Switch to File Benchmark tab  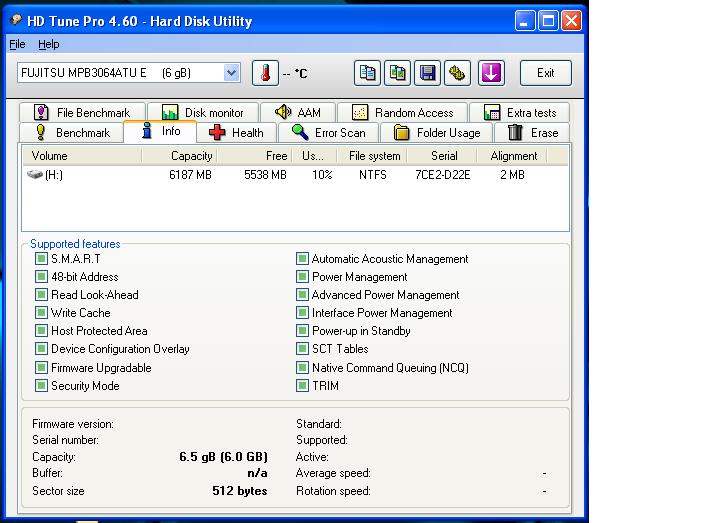(x=82, y=113)
